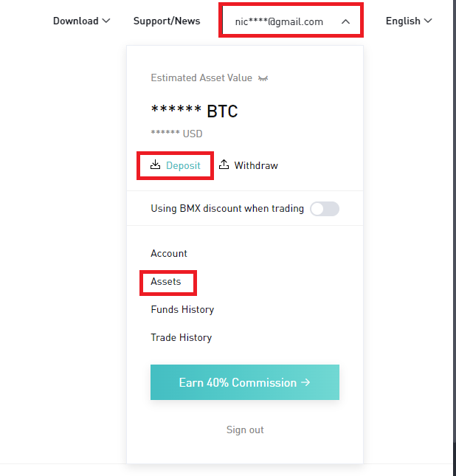Go to Funds History
Screen dimensions: 456x476
pyautogui.click(x=182, y=309)
